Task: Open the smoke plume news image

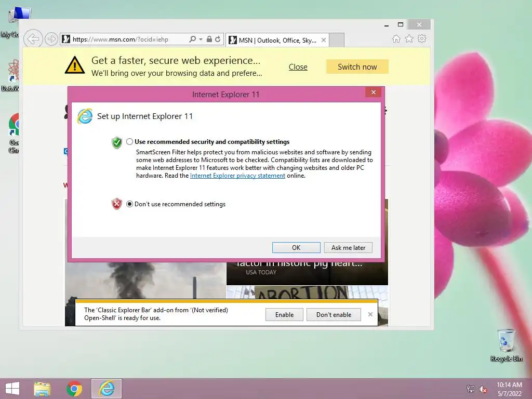Action: tap(145, 281)
